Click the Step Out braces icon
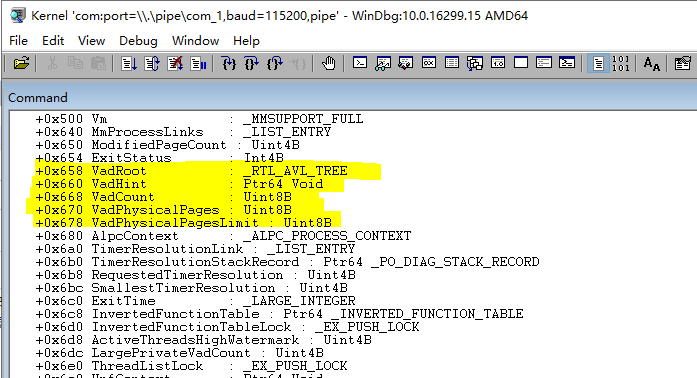Screen dimensions: 697x378 click(275, 64)
